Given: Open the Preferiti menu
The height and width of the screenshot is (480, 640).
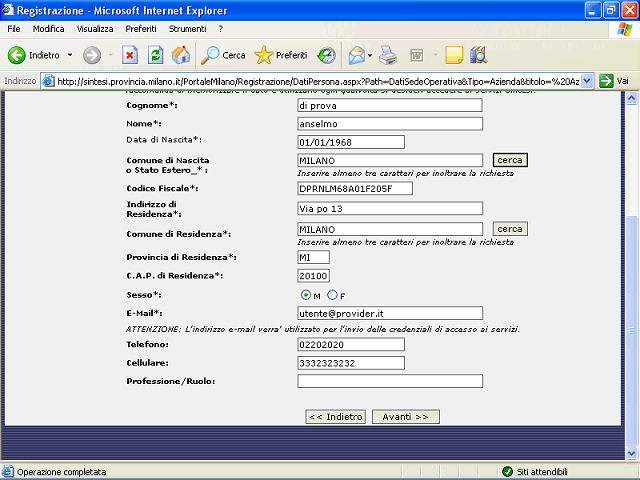Looking at the screenshot, I should pos(141,29).
